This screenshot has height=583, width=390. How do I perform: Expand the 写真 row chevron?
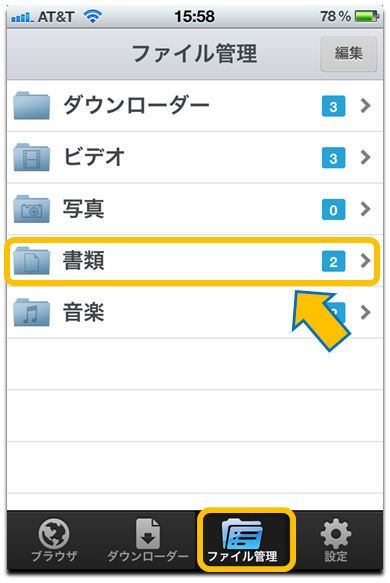pos(366,209)
